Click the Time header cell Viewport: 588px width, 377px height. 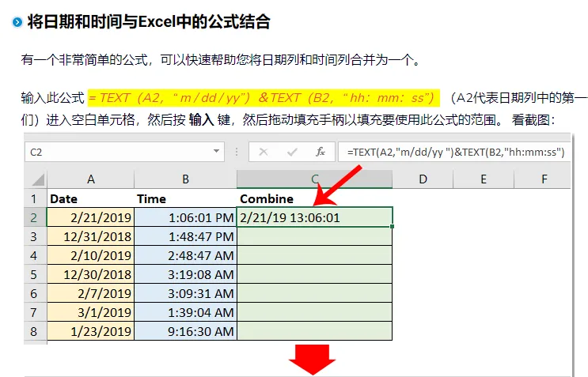185,198
